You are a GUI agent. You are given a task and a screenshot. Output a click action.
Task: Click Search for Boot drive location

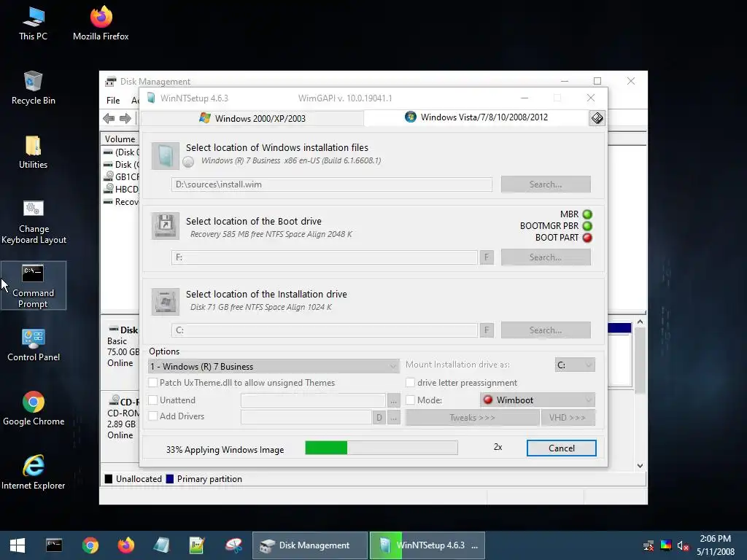[x=546, y=257]
